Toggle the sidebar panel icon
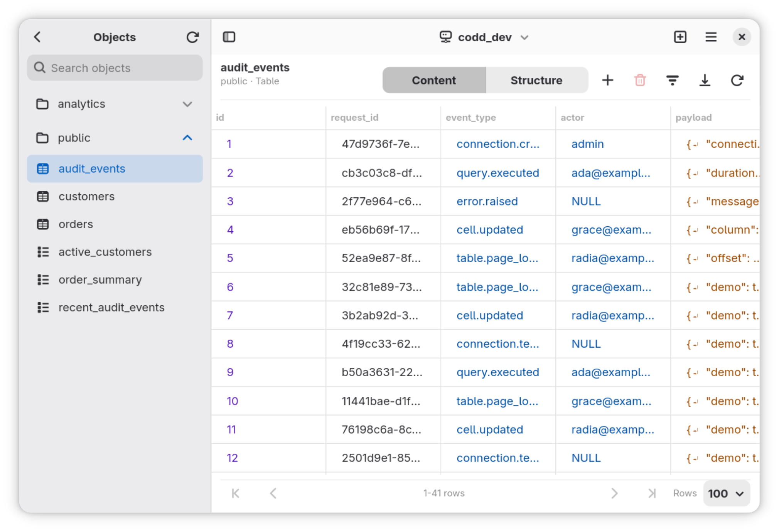779x532 pixels. point(229,37)
